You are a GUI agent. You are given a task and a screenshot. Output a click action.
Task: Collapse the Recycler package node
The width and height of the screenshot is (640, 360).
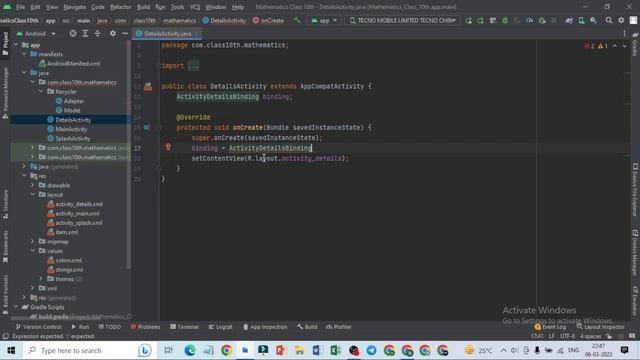tap(41, 91)
